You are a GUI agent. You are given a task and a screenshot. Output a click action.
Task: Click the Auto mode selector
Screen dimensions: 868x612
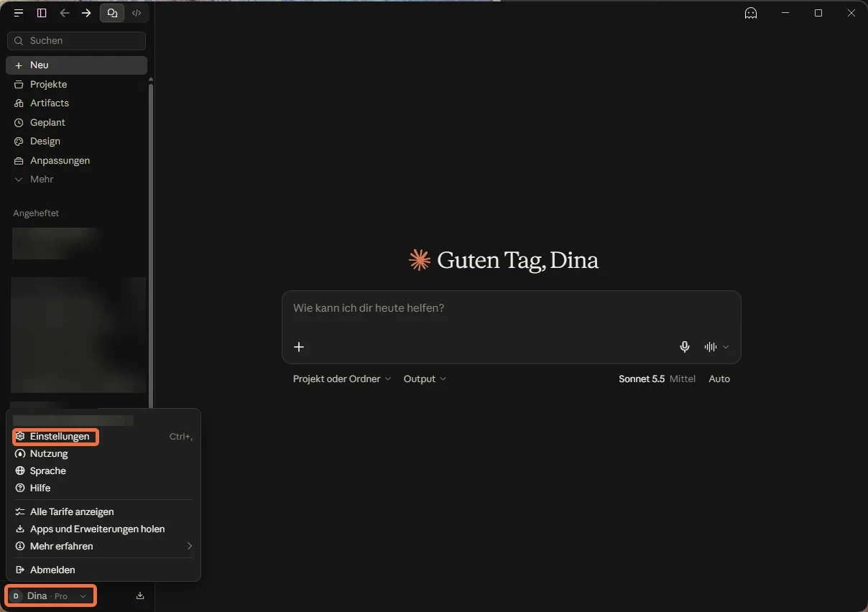(719, 379)
